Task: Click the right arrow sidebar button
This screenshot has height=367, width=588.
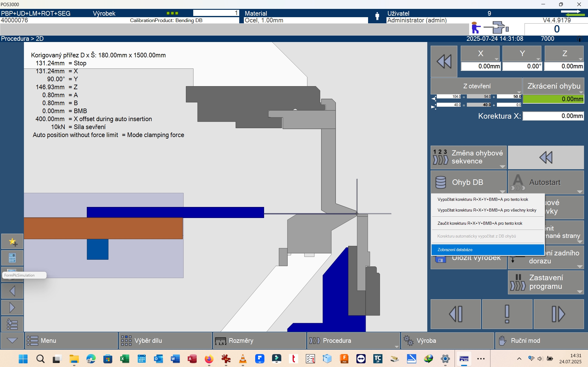Action: click(12, 308)
